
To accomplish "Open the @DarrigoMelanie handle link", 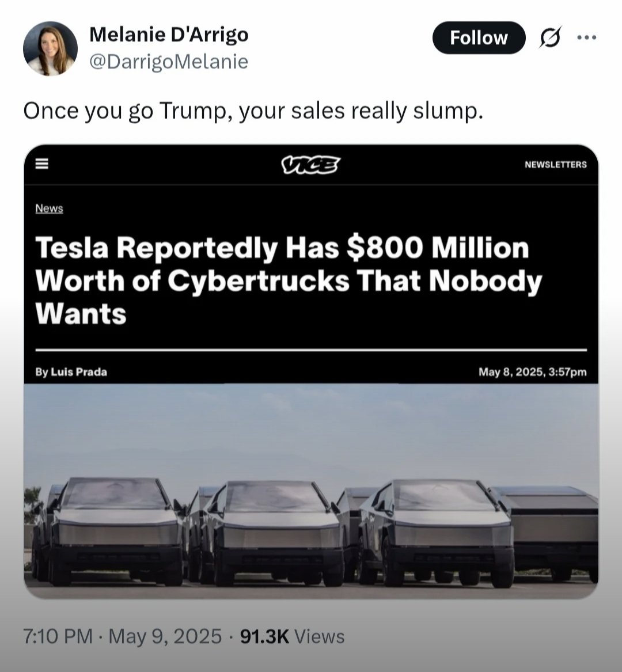I will (x=169, y=61).
